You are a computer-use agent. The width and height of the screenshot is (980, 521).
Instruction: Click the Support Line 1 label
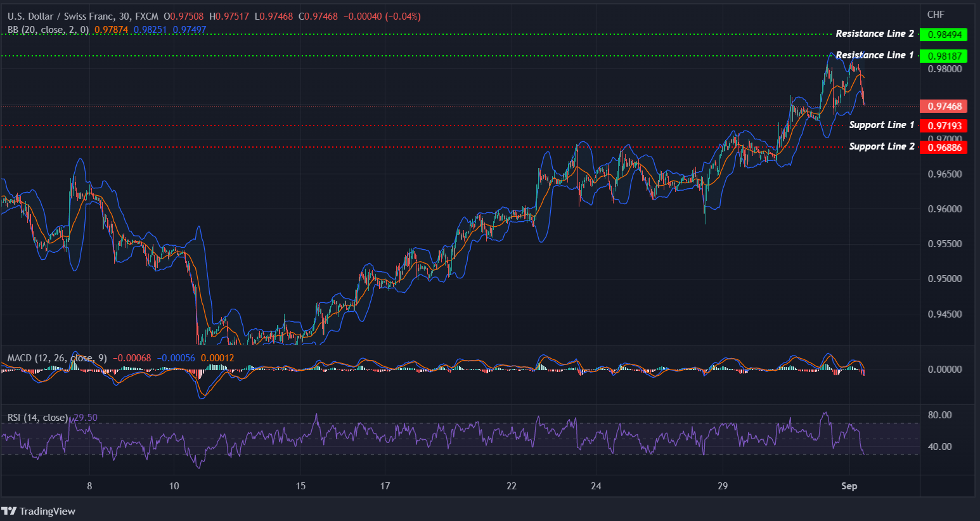click(x=881, y=125)
